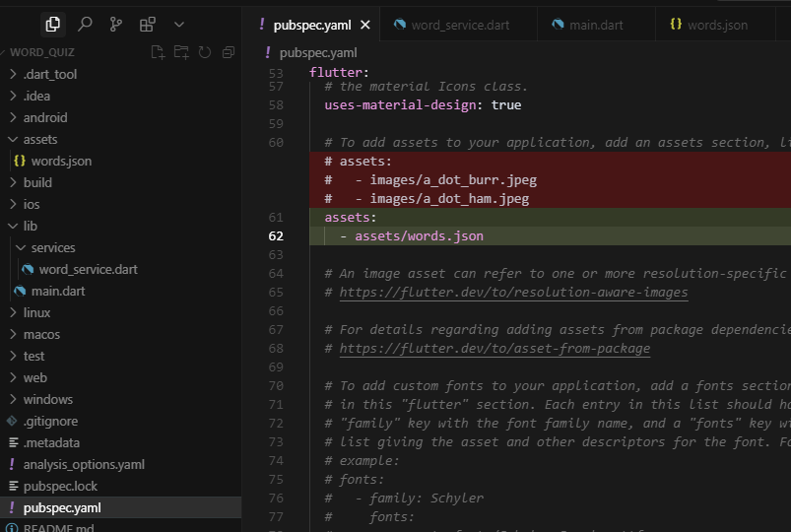Viewport: 791px width, 532px height.
Task: Expand the build folder
Action: tap(121, 182)
